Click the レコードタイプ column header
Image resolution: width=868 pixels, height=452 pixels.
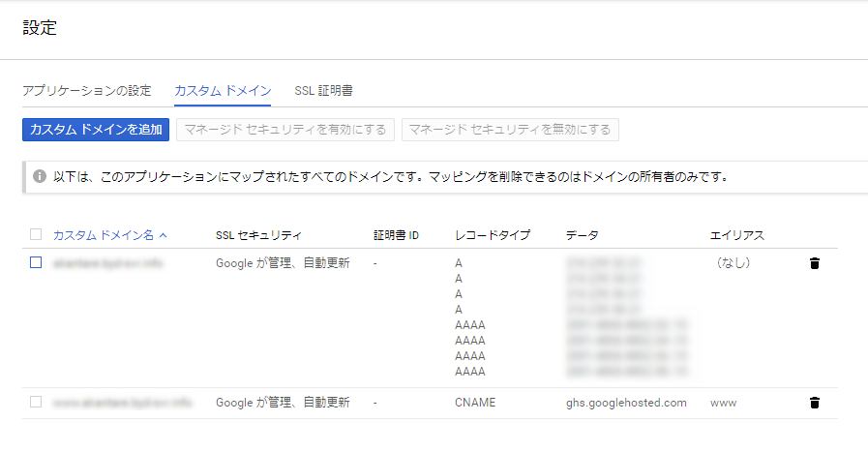click(x=493, y=235)
